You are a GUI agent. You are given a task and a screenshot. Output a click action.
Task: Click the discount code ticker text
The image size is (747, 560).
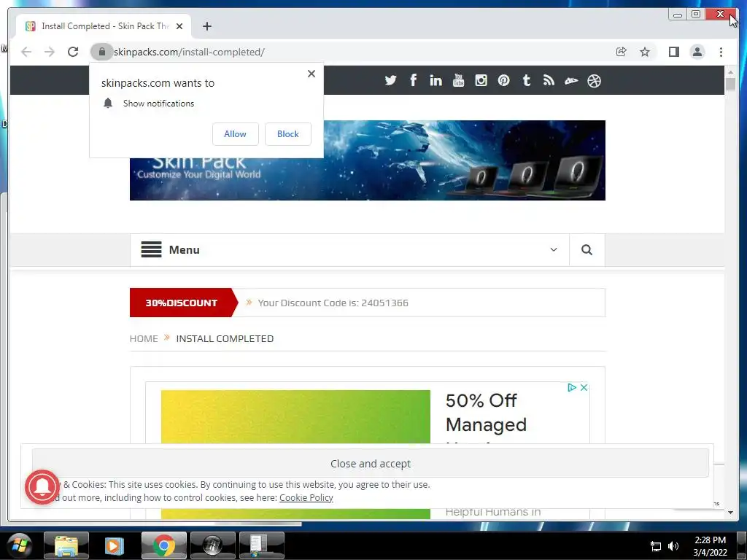[333, 303]
